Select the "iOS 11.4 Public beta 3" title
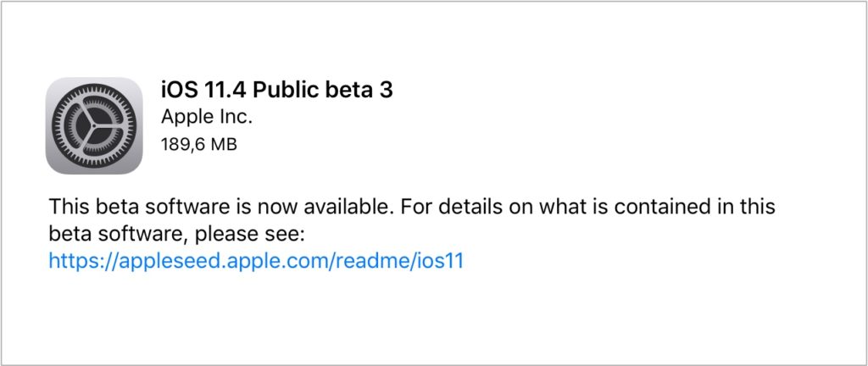The height and width of the screenshot is (366, 868). click(x=276, y=88)
